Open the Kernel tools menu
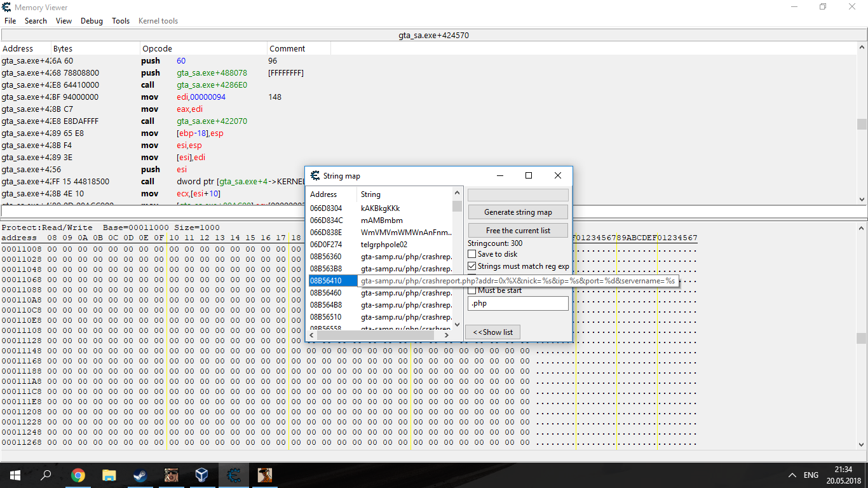This screenshot has height=488, width=868. (x=158, y=21)
